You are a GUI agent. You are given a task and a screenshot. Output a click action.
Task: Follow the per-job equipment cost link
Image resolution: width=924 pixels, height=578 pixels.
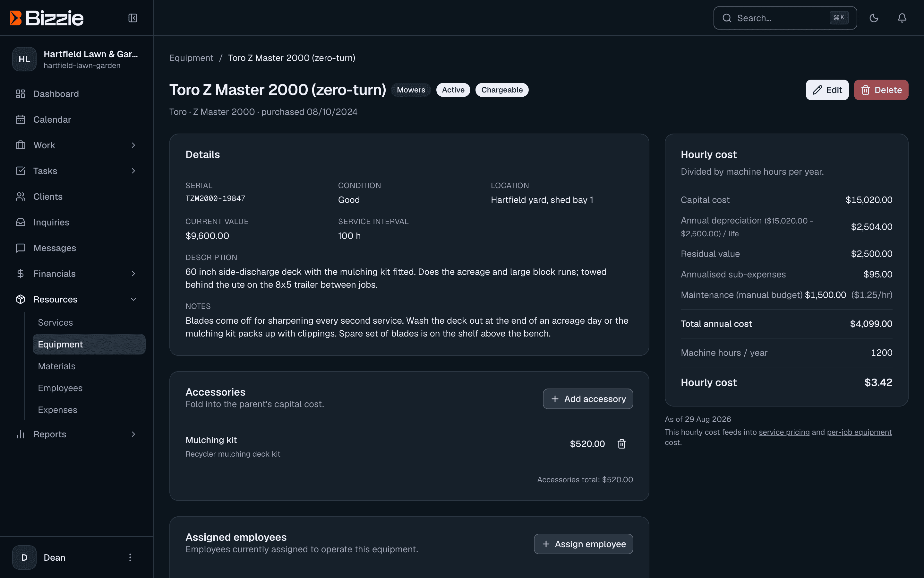pos(859,432)
